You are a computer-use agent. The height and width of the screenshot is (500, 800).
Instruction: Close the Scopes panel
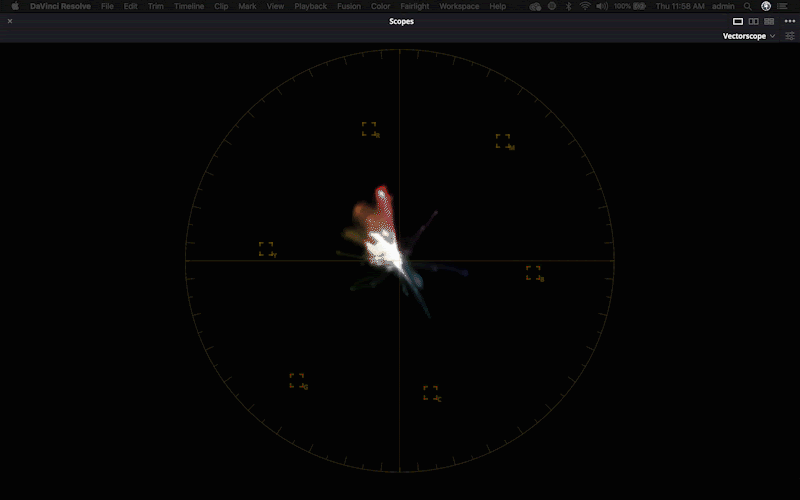(10, 21)
